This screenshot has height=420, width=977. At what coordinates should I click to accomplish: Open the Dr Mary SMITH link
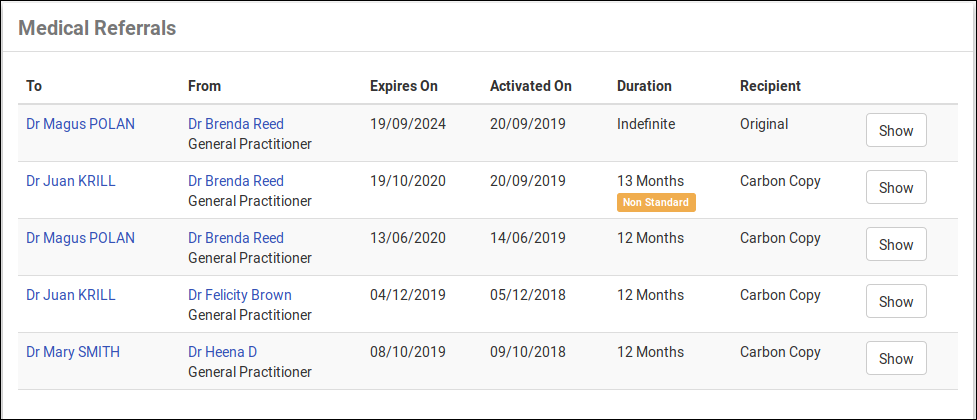pos(74,352)
